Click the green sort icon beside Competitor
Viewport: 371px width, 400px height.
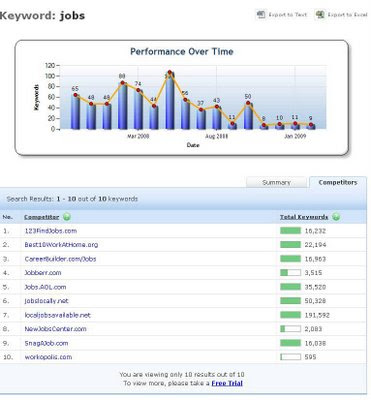67,217
